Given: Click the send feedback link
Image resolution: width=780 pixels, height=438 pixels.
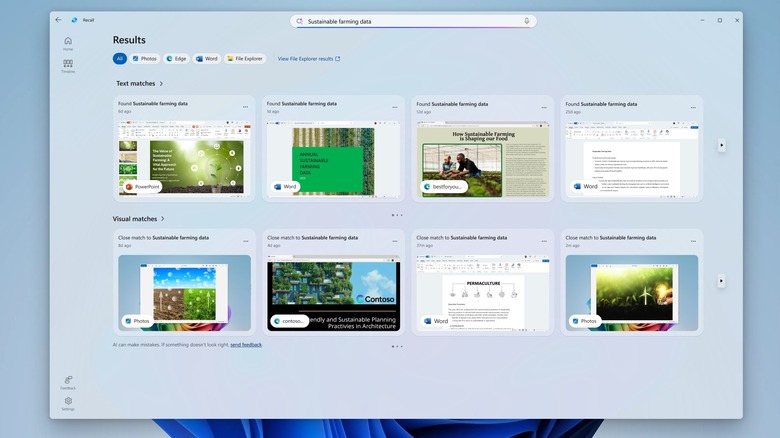Looking at the screenshot, I should (246, 345).
